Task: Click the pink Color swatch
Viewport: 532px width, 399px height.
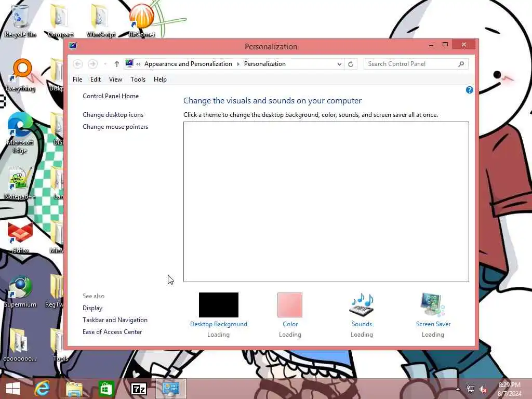Action: (x=290, y=304)
